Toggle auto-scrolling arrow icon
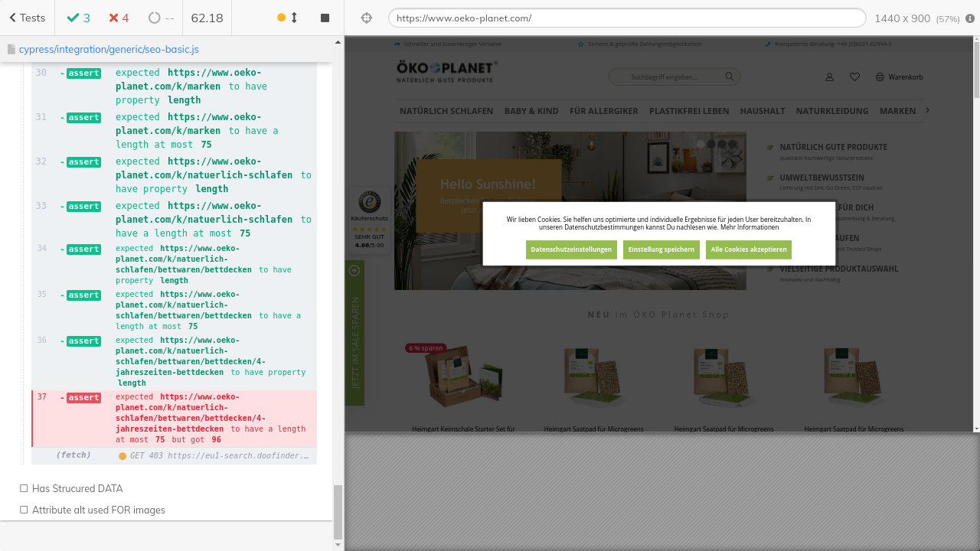Viewport: 980px width, 551px height. [294, 18]
